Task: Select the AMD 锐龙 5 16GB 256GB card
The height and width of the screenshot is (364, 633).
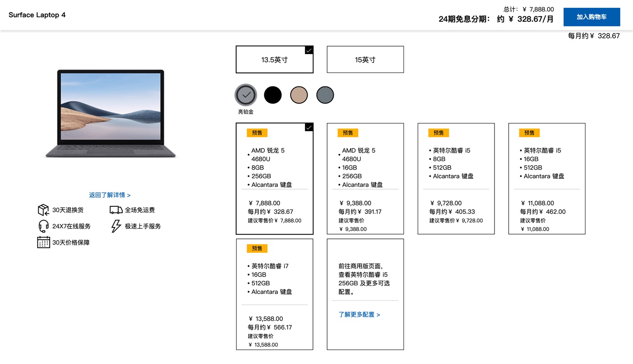Action: 365,178
